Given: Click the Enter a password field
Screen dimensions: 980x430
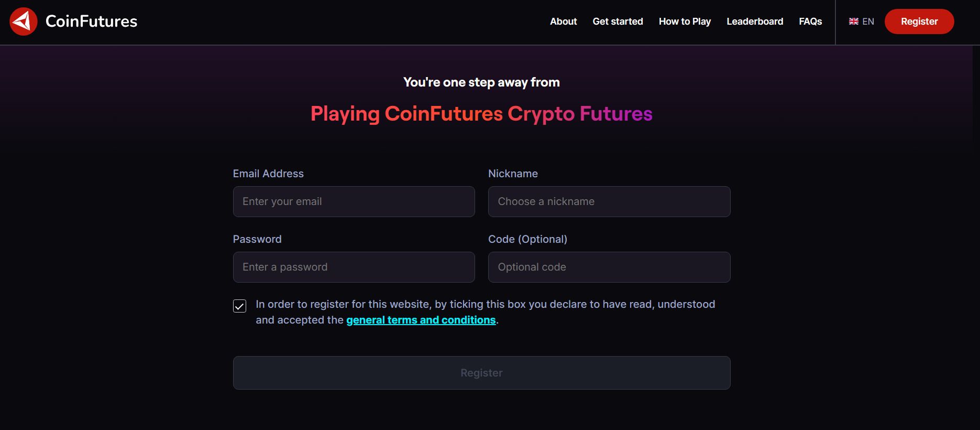Looking at the screenshot, I should click(354, 267).
